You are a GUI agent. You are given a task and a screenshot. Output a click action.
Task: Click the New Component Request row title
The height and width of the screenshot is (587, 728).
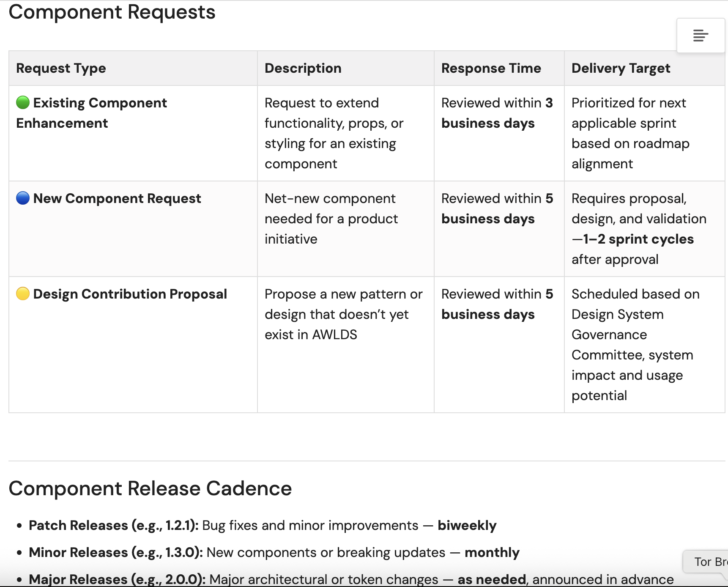[117, 198]
